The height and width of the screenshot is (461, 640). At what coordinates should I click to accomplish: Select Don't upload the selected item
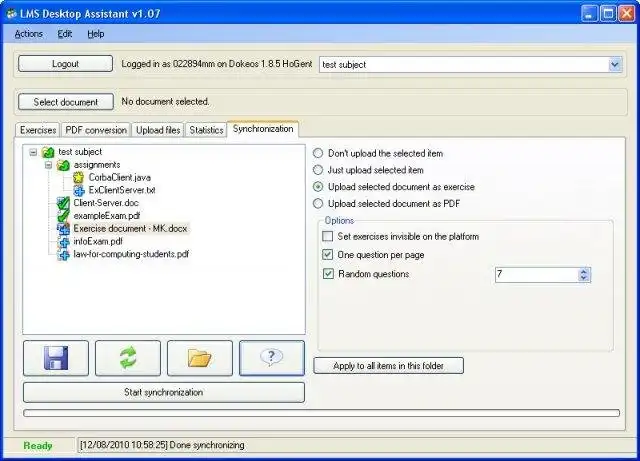tap(318, 153)
